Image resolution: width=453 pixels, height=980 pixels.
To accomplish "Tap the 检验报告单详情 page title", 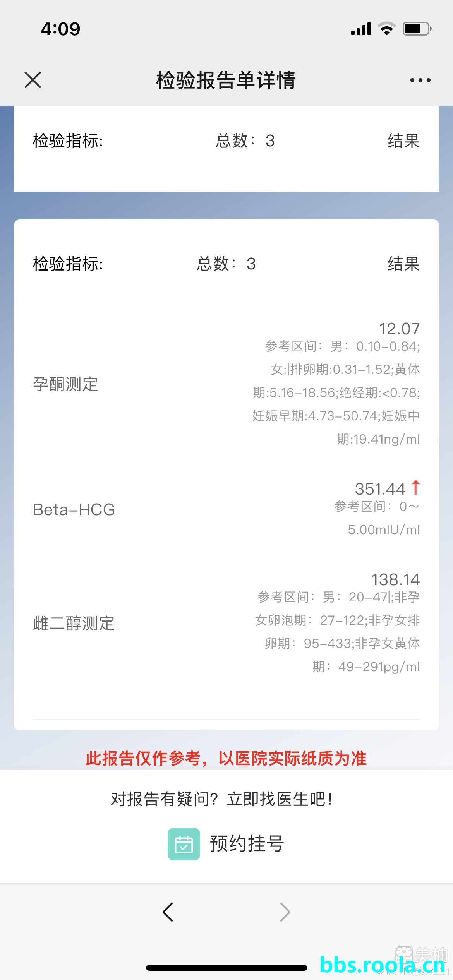I will point(226,80).
